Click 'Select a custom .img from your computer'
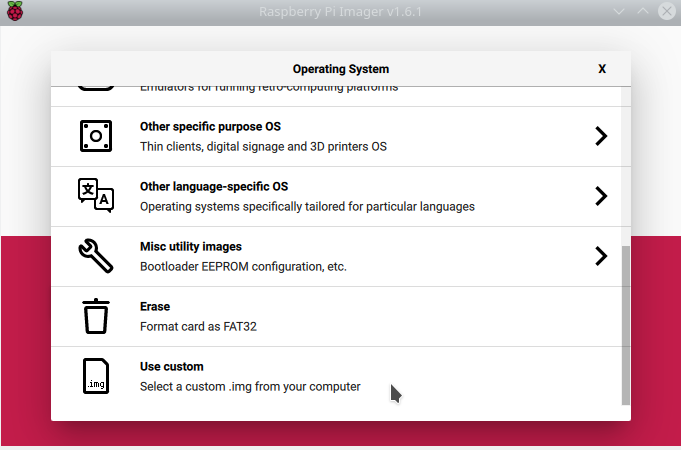 pyautogui.click(x=250, y=387)
